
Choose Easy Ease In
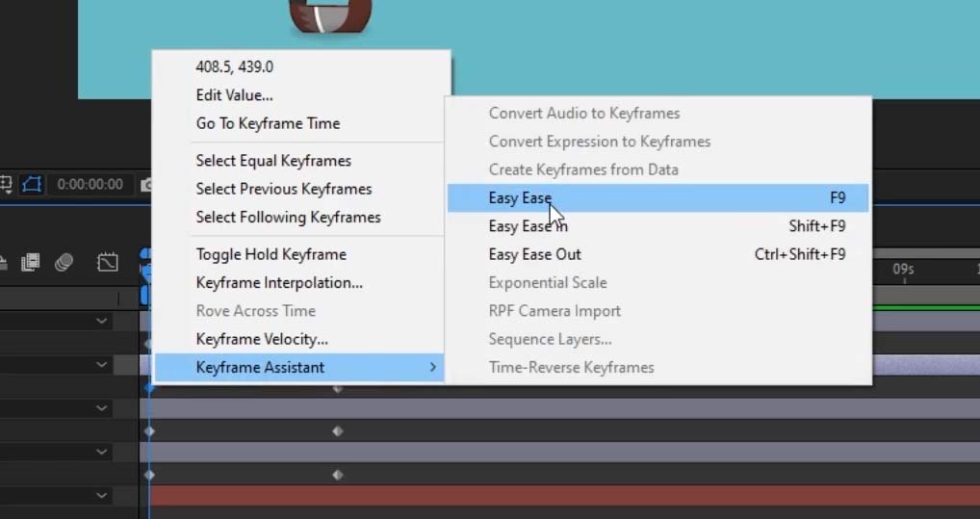658,226
